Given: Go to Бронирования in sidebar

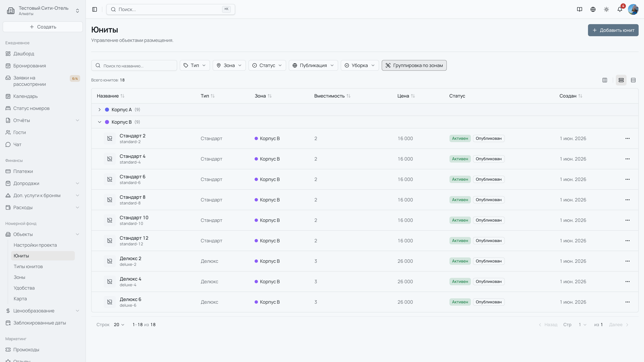Looking at the screenshot, I should click(x=30, y=66).
